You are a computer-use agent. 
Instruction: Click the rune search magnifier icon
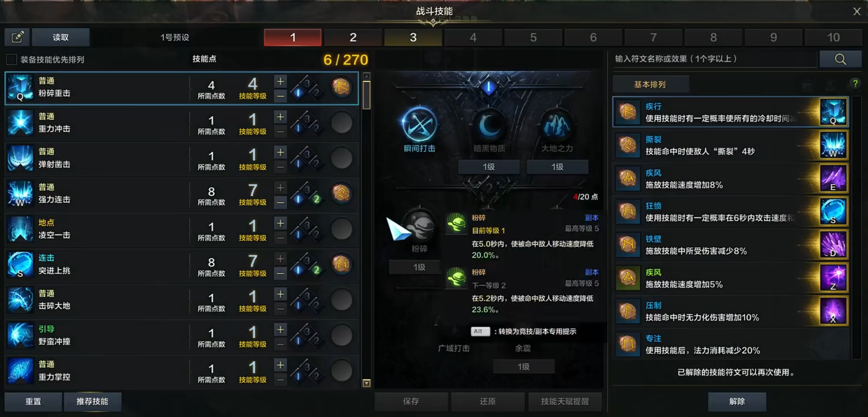(x=840, y=59)
